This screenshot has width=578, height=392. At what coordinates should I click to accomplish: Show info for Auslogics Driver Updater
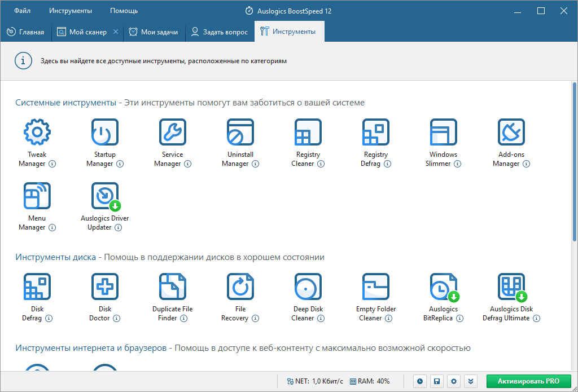118,227
